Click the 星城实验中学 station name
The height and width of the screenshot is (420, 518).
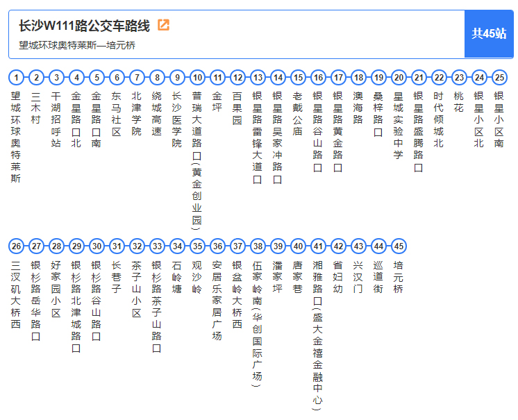[x=399, y=126]
